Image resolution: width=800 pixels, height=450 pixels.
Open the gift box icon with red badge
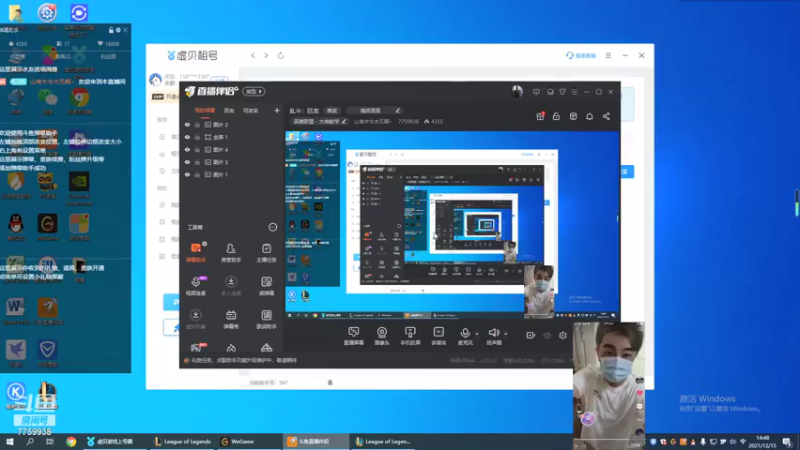540,116
